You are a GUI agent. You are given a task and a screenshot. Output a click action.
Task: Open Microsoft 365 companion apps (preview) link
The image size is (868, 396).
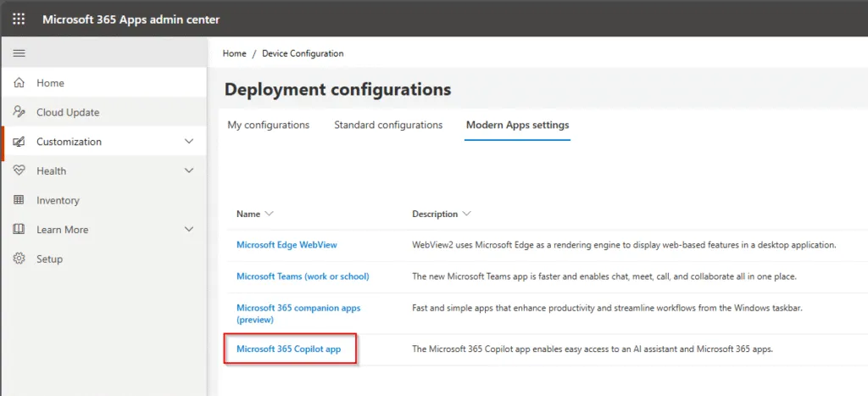pos(298,314)
